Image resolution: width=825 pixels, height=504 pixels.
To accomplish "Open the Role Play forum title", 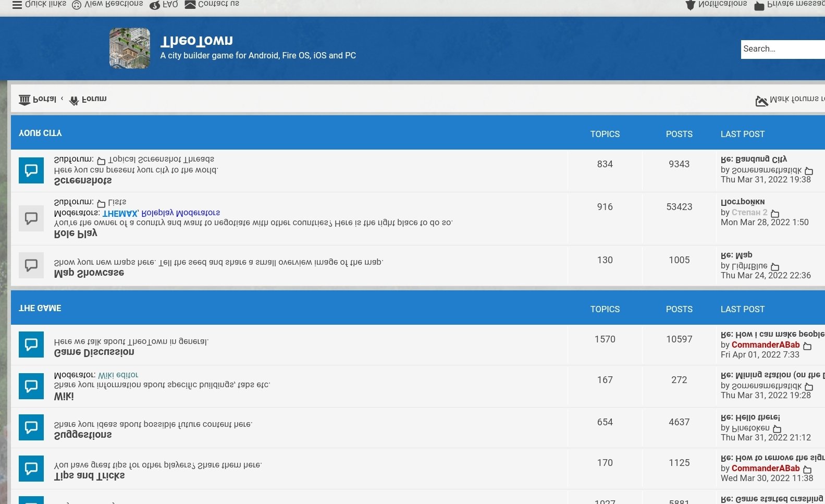I will [76, 233].
